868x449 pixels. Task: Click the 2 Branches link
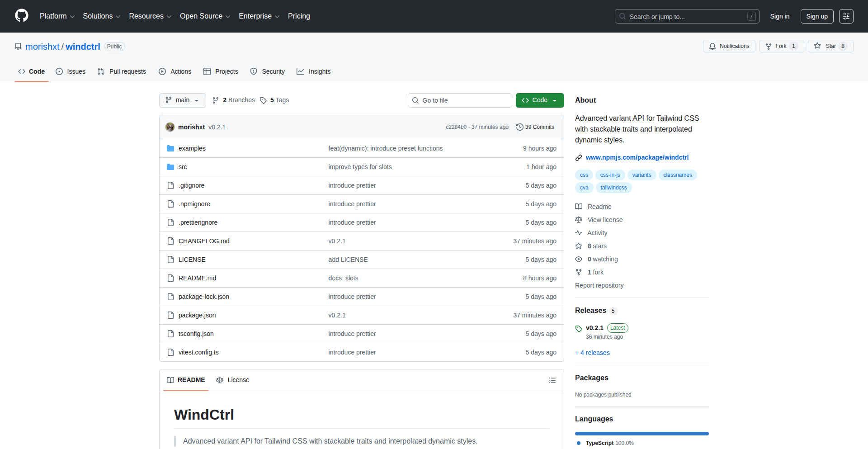[x=234, y=100]
